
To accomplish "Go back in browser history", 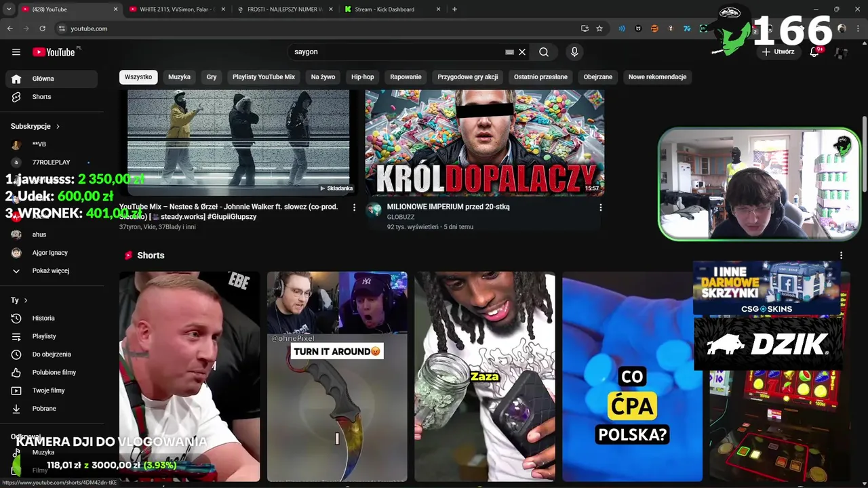I will pos(9,28).
